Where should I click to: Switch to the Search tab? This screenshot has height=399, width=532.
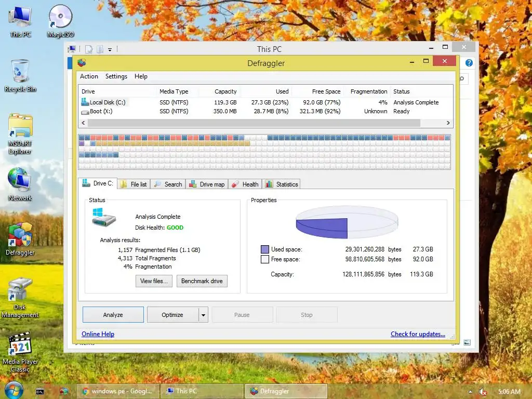(x=168, y=184)
